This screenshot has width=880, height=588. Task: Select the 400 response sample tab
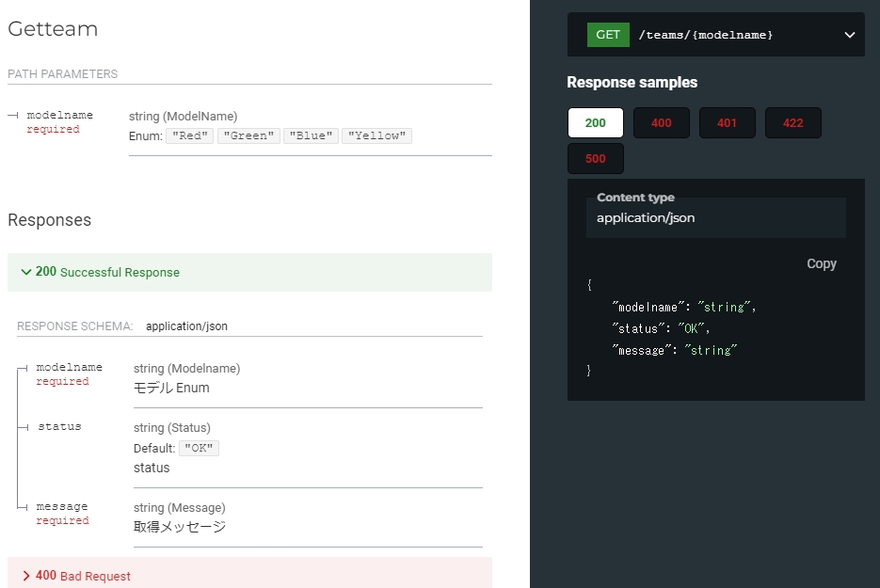coord(661,122)
